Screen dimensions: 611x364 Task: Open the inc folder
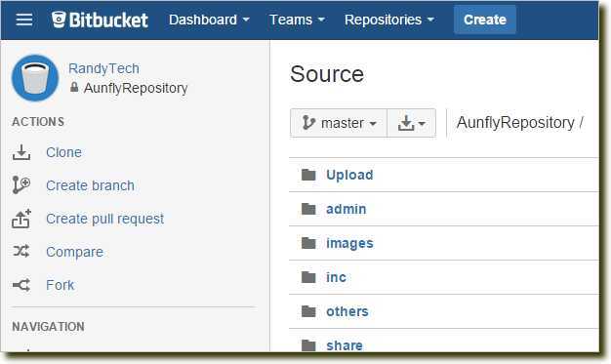(336, 277)
